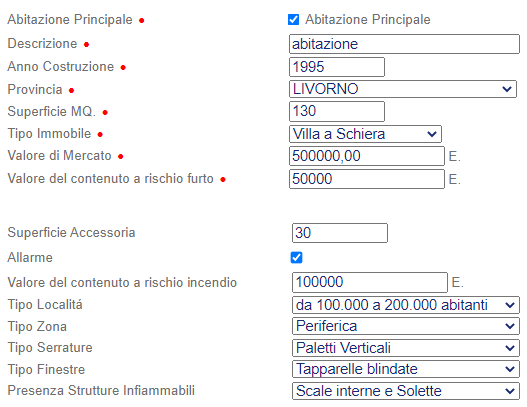
Task: Open the Tipo Finestre dropdown
Action: point(406,369)
